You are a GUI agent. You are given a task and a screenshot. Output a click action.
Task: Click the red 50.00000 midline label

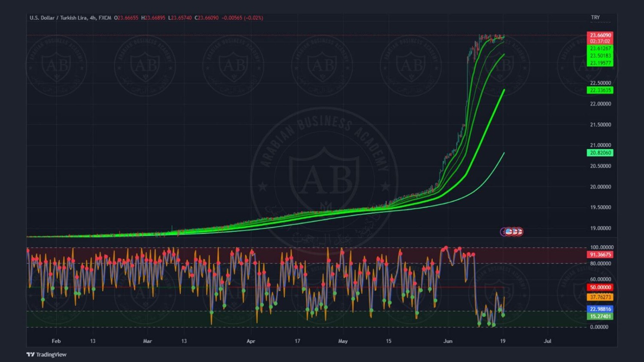point(600,287)
